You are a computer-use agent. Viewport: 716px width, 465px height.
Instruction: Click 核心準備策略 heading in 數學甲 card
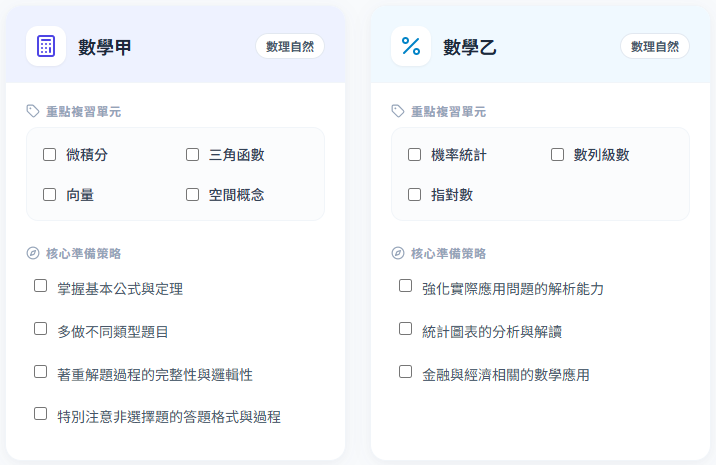coord(84,254)
